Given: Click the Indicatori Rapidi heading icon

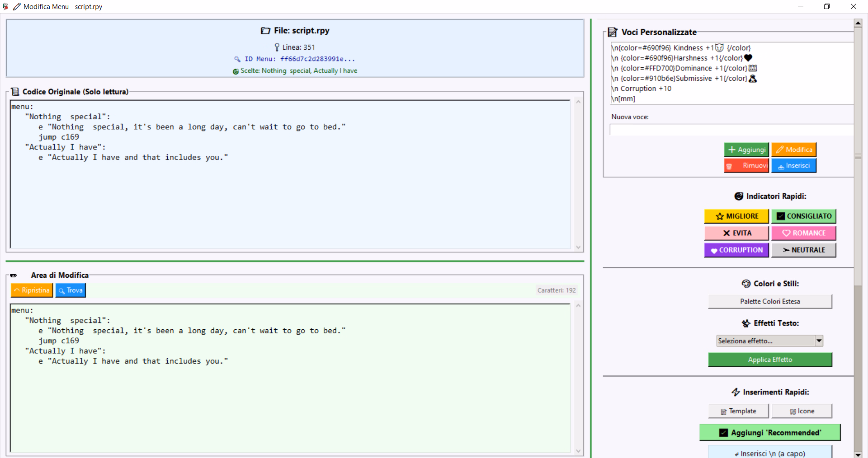Looking at the screenshot, I should point(739,196).
